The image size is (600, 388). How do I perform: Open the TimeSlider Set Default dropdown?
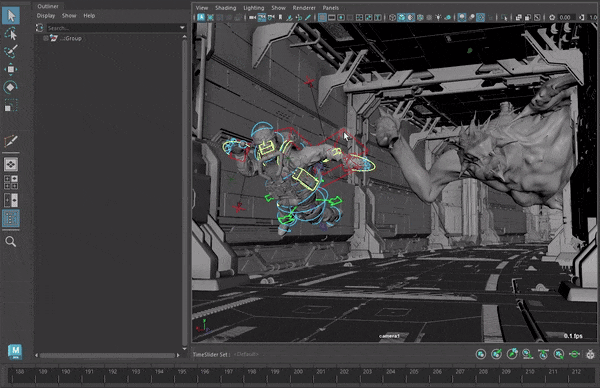pyautogui.click(x=246, y=354)
